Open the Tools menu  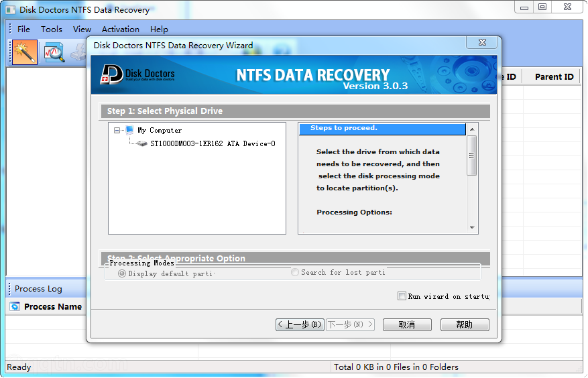(51, 29)
